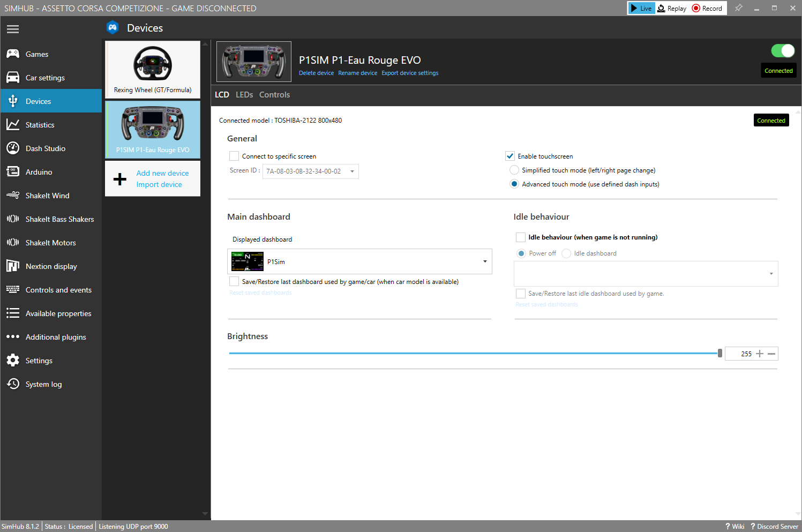Switch to the Controls tab
The height and width of the screenshot is (532, 802).
click(x=274, y=95)
